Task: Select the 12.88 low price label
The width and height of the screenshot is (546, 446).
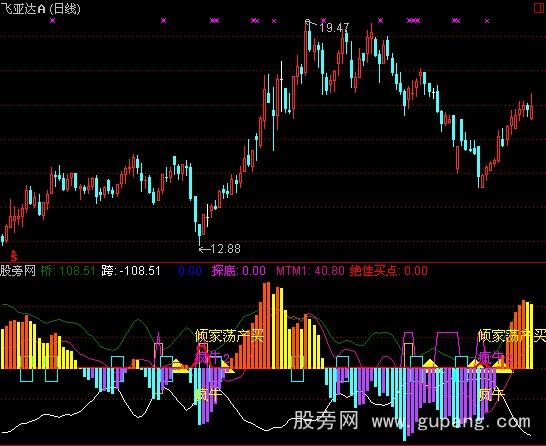Action: [x=225, y=249]
